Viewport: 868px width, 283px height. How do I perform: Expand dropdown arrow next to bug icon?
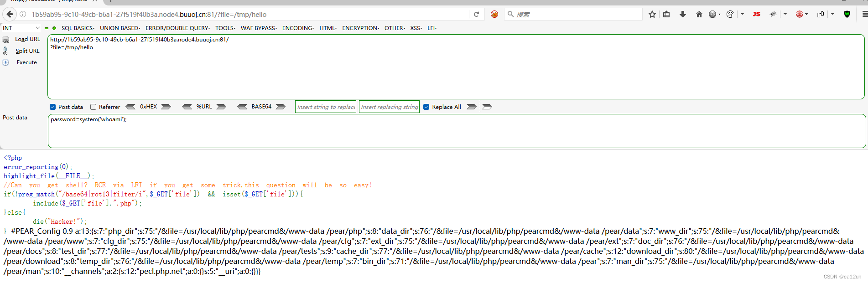[x=785, y=14]
